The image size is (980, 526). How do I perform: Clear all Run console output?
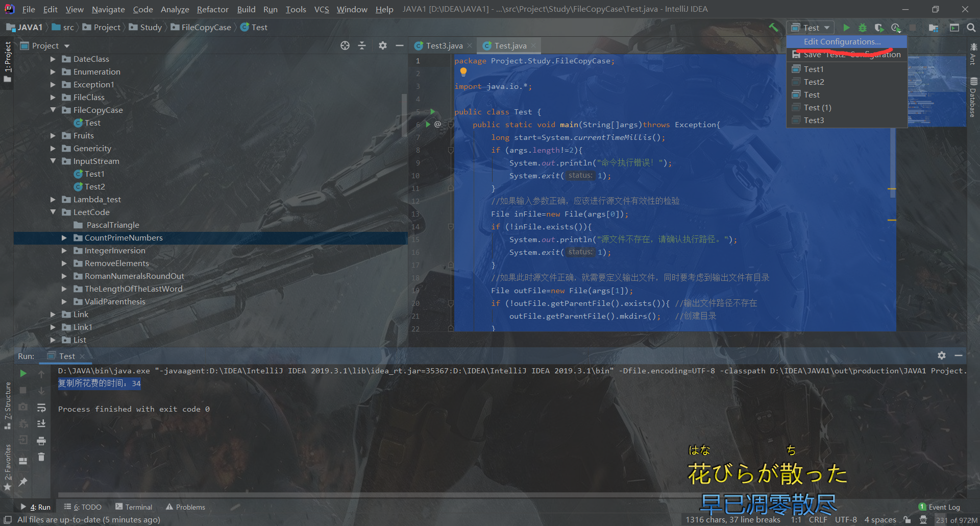(41, 457)
